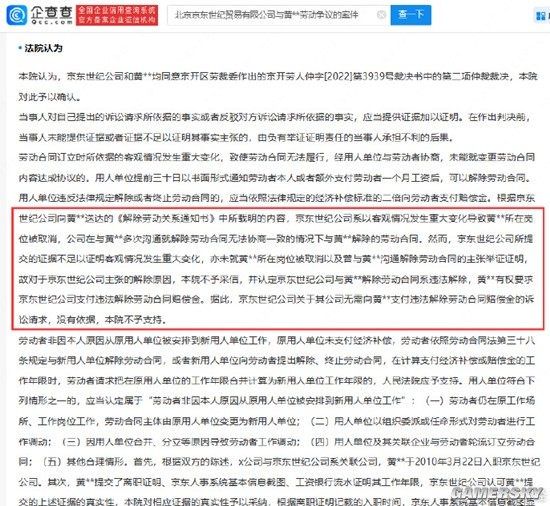This screenshot has height=506, width=550.
Task: Clear the search box with the X icon
Action: (x=382, y=15)
